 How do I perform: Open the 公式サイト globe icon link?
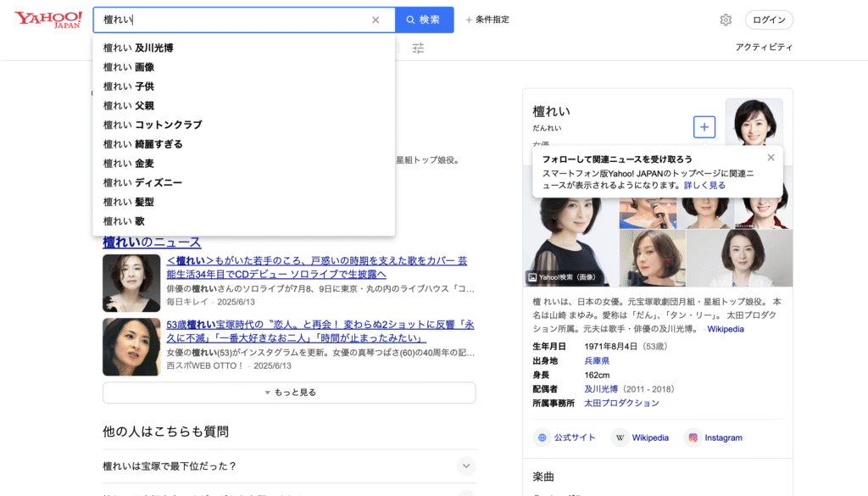[564, 437]
